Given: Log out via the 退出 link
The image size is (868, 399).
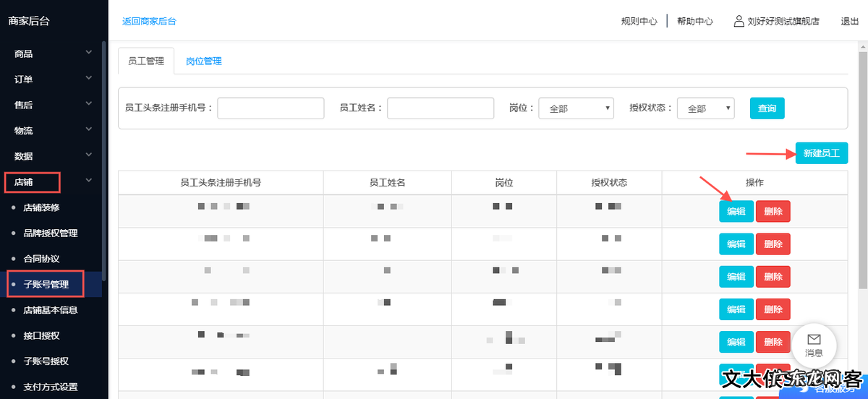Looking at the screenshot, I should [849, 22].
